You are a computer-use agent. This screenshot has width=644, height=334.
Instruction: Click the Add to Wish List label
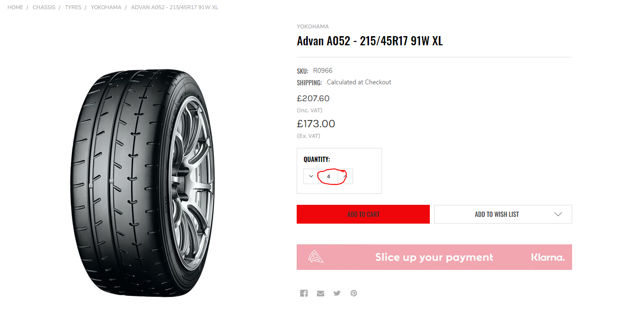pyautogui.click(x=497, y=214)
